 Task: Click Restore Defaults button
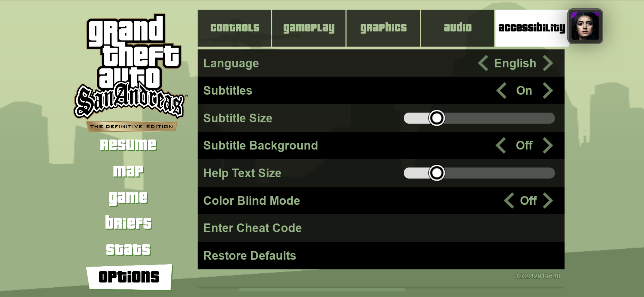[x=249, y=256]
